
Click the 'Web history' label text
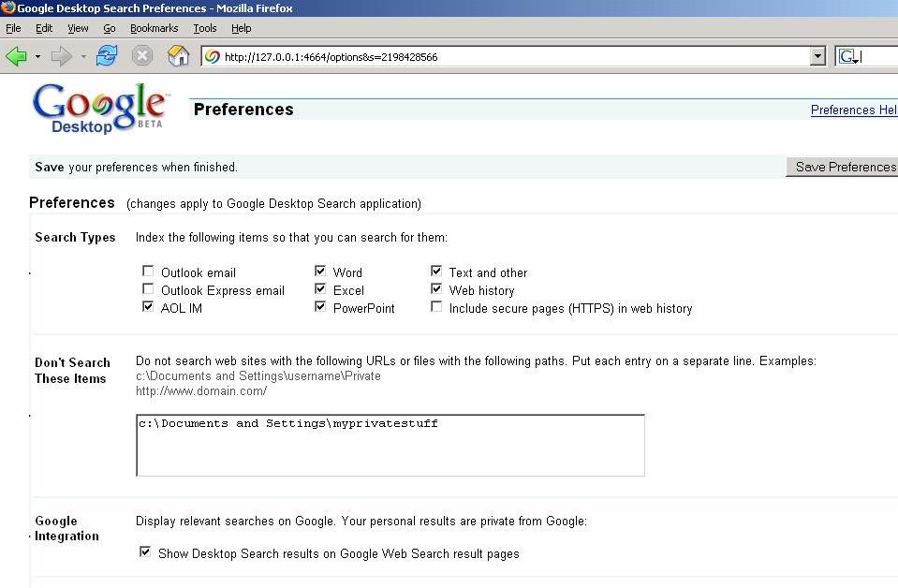tap(482, 291)
